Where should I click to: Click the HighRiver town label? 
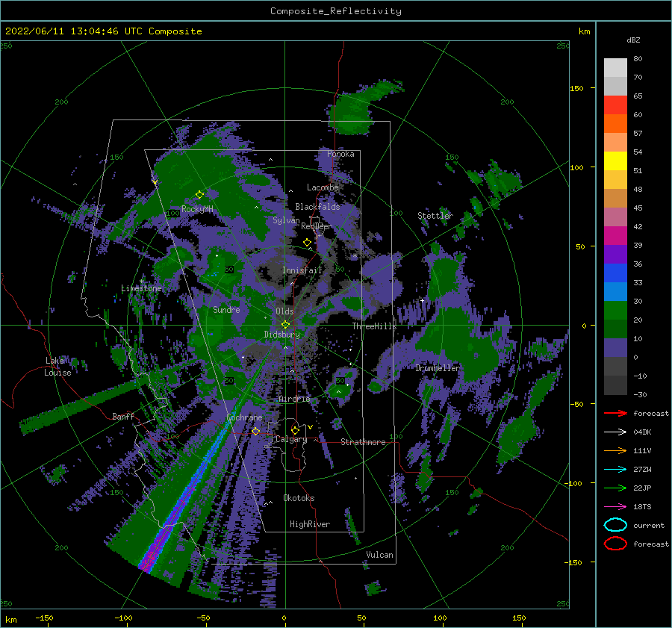[x=310, y=524]
